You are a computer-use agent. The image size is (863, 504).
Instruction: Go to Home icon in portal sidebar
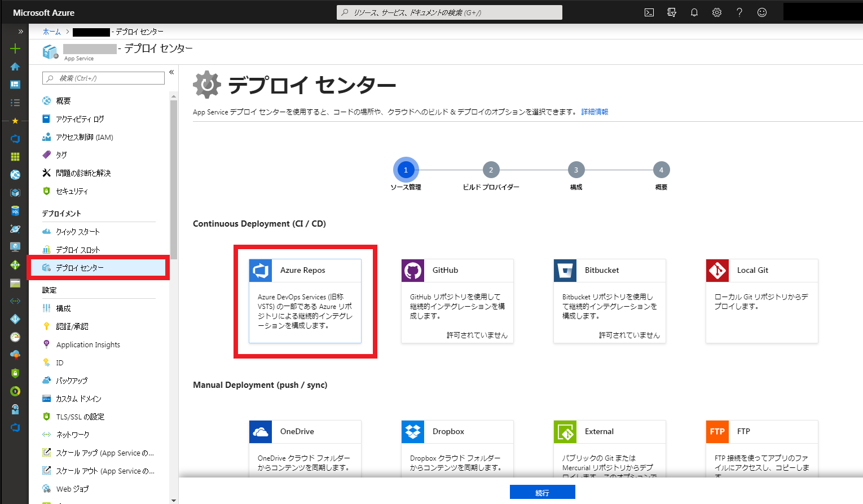15,67
